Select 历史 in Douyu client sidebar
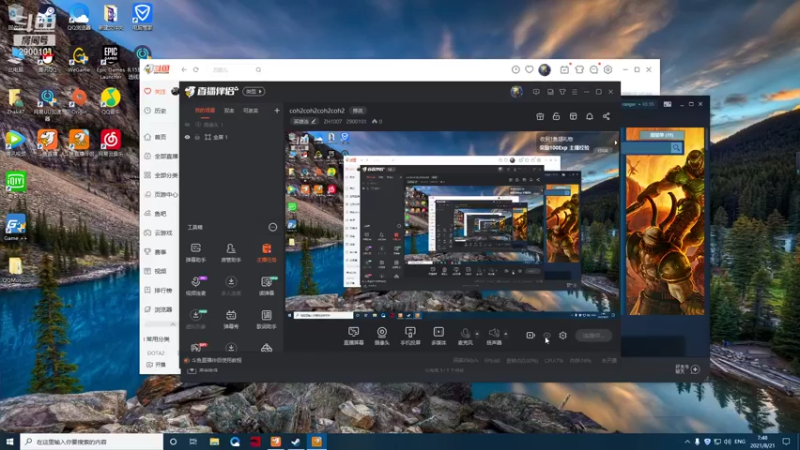Viewport: 800px width, 450px height. click(x=155, y=111)
